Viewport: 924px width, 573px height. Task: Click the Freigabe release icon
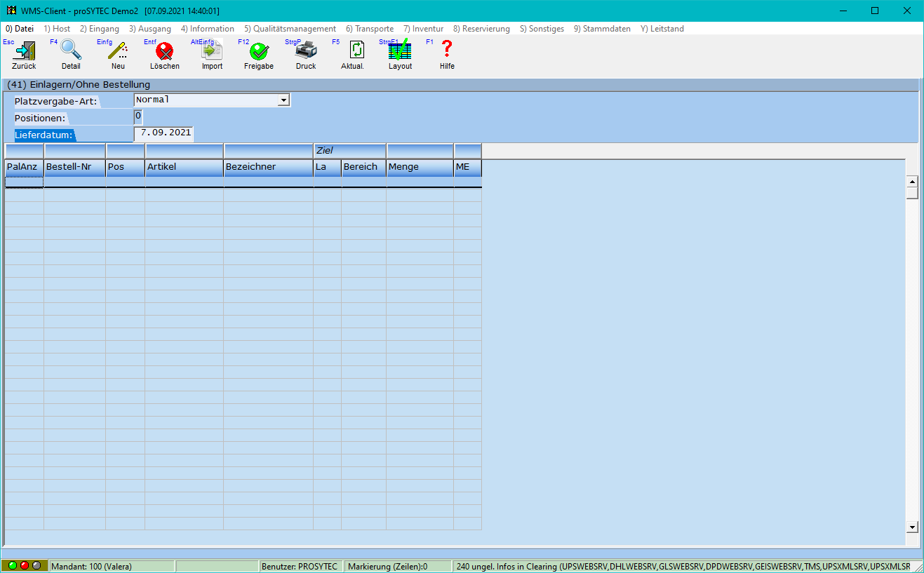pos(259,52)
